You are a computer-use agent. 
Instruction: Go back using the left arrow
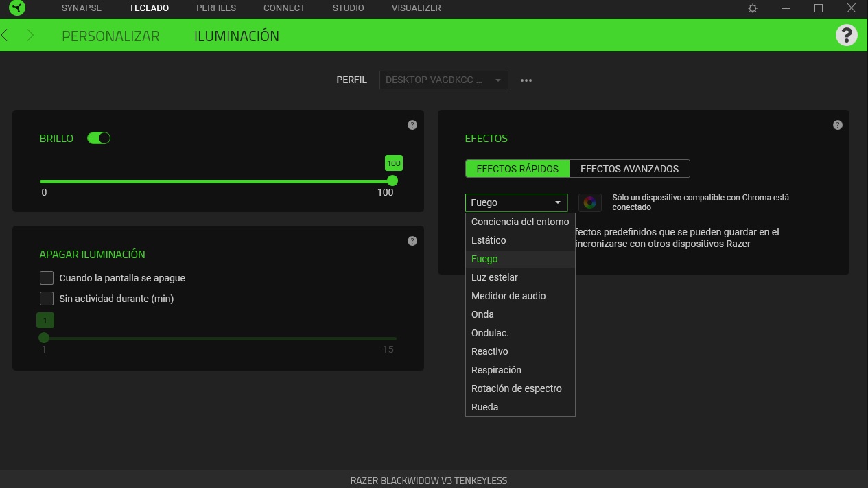pos(5,36)
